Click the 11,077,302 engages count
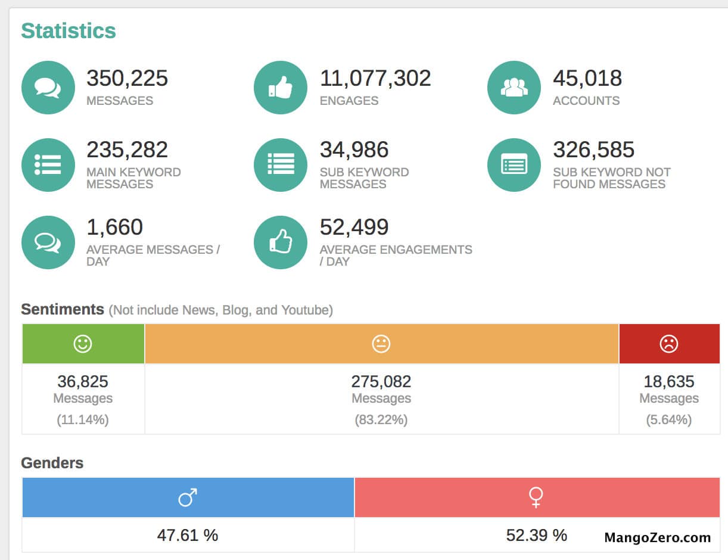 [375, 78]
